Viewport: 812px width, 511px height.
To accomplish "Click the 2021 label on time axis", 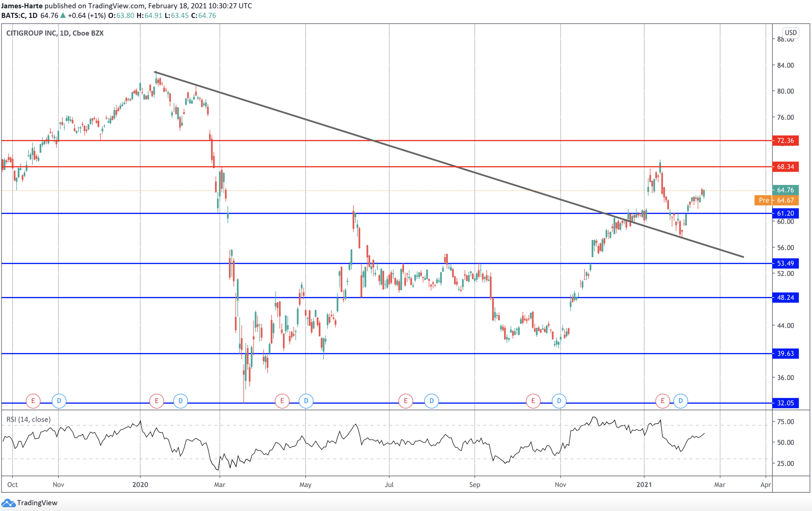I will tap(644, 485).
